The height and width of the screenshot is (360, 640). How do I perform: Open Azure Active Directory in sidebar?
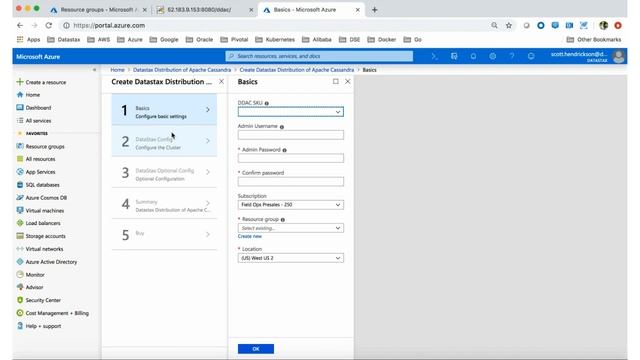(47, 262)
